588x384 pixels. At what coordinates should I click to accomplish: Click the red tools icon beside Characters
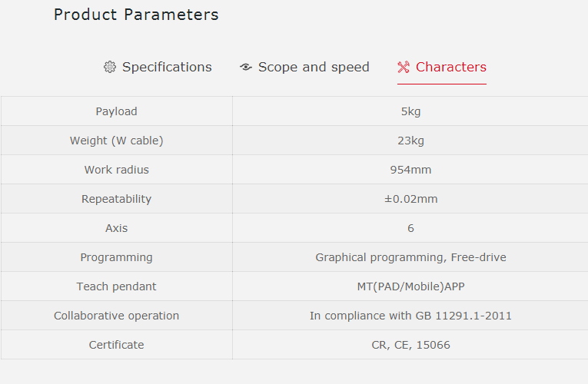(404, 67)
